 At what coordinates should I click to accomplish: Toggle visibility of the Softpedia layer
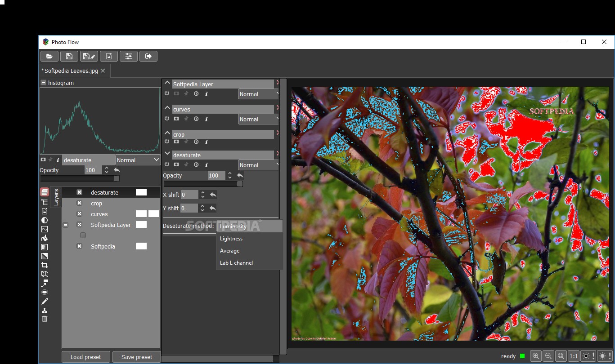pos(79,246)
